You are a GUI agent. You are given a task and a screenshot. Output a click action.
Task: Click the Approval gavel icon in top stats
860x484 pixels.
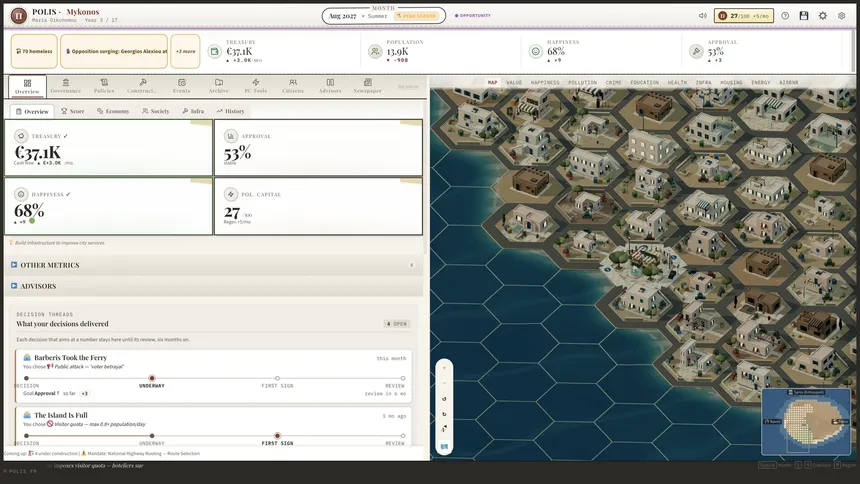click(x=696, y=52)
